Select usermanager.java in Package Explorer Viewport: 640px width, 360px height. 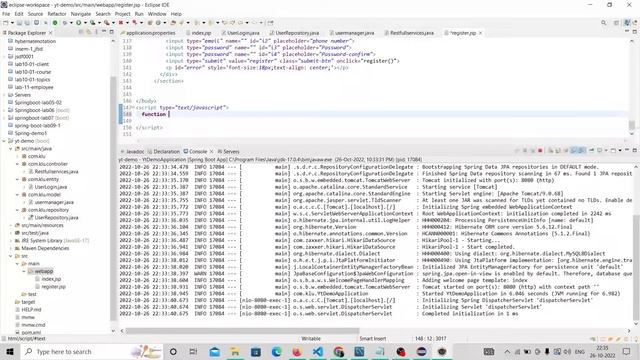[54, 202]
